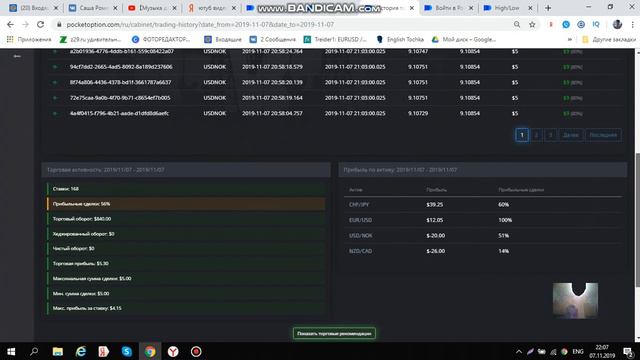The height and width of the screenshot is (360, 640).
Task: Click the browser forward arrow
Action: pos(25,24)
